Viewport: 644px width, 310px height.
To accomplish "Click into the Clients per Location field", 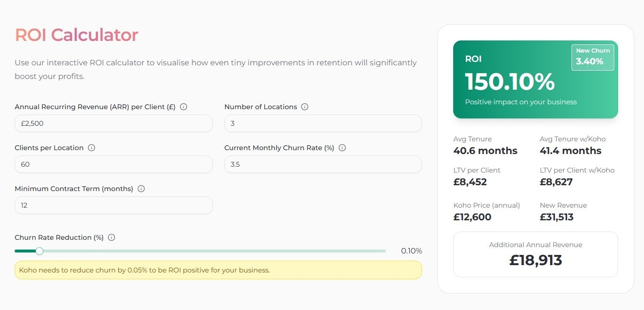I will point(113,164).
